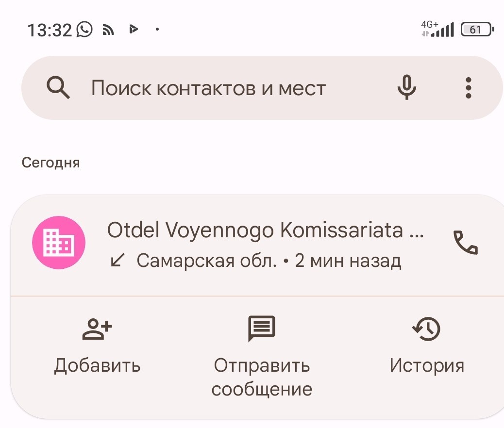
Task: Tap the История label
Action: [x=427, y=366]
